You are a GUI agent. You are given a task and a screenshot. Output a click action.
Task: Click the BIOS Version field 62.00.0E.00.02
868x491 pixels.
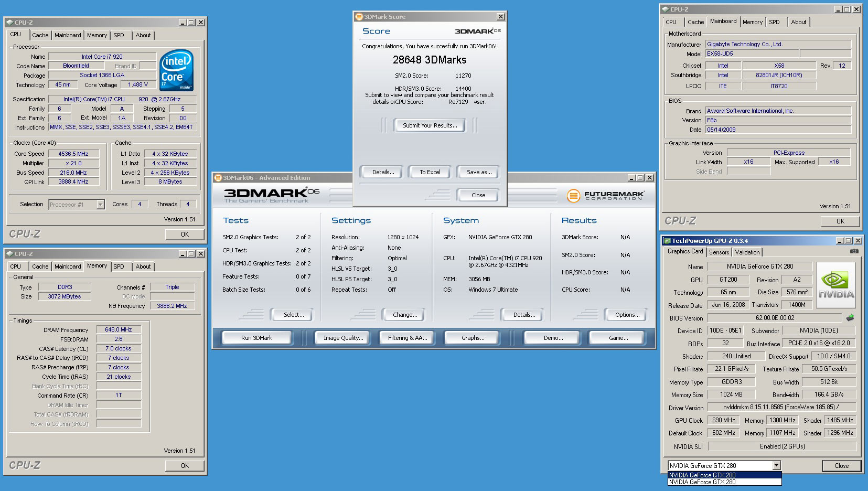[x=775, y=318]
